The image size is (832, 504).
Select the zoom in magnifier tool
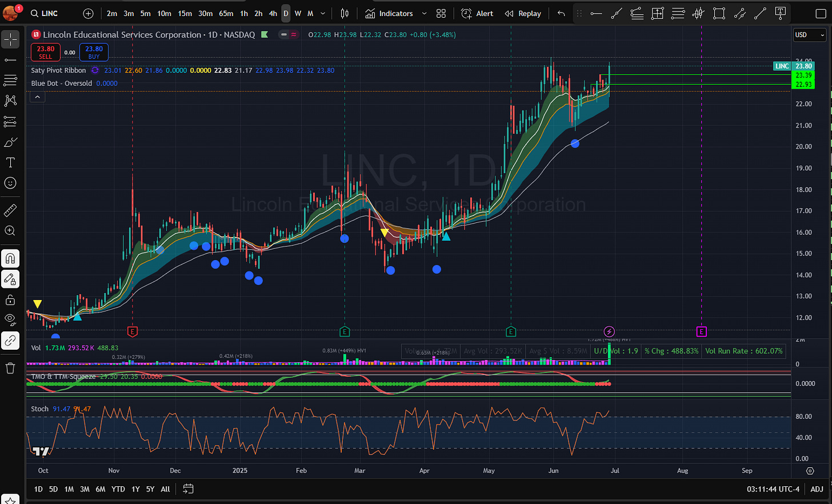click(x=10, y=231)
